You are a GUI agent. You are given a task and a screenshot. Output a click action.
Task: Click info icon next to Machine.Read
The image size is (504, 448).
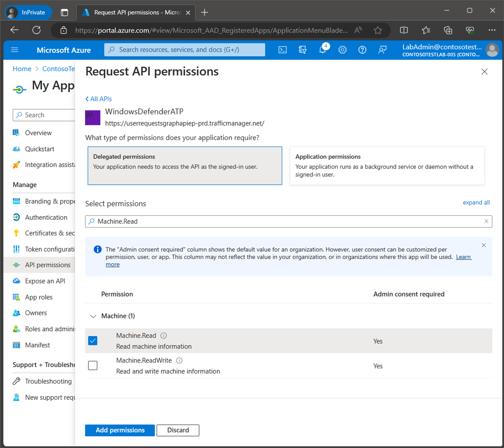(x=164, y=336)
